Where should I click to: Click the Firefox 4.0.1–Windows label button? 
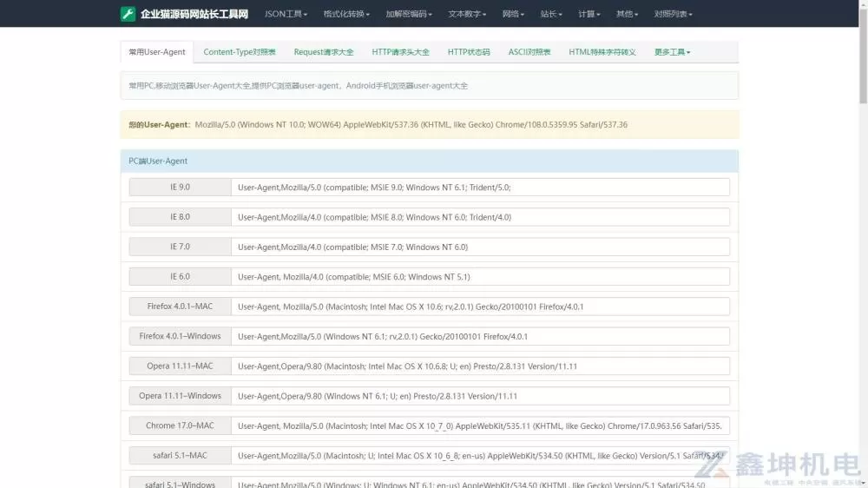[180, 336]
